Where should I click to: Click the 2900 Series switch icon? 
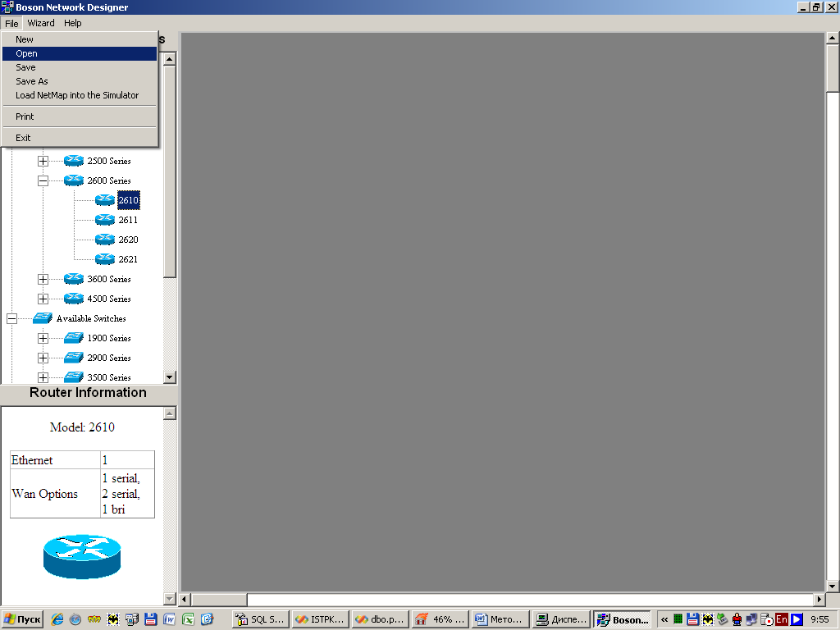pos(74,358)
